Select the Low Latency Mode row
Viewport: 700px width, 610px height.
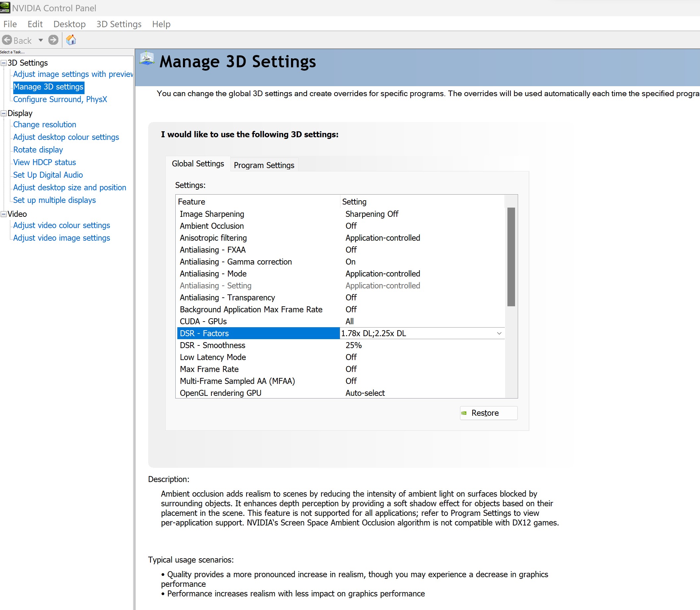click(x=213, y=357)
